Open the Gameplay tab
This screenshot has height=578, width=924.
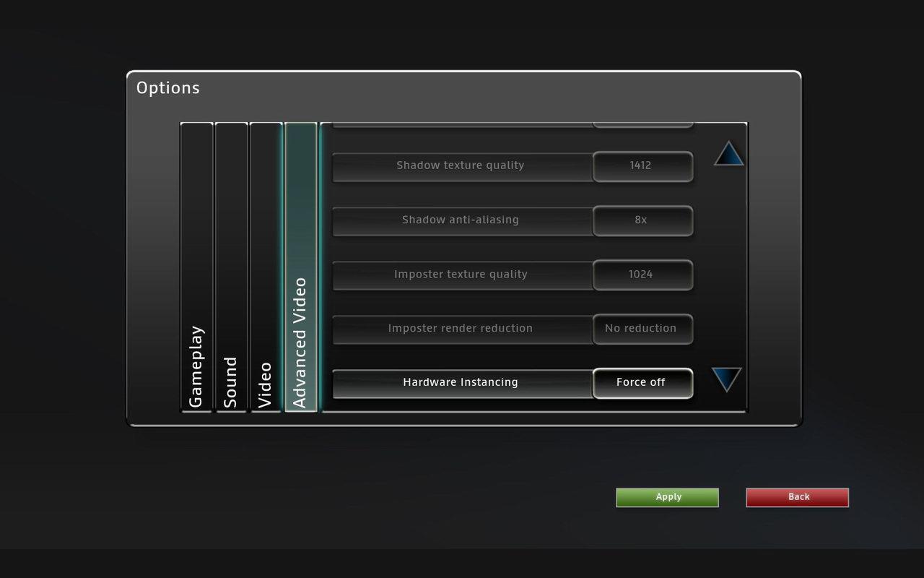[x=196, y=267]
